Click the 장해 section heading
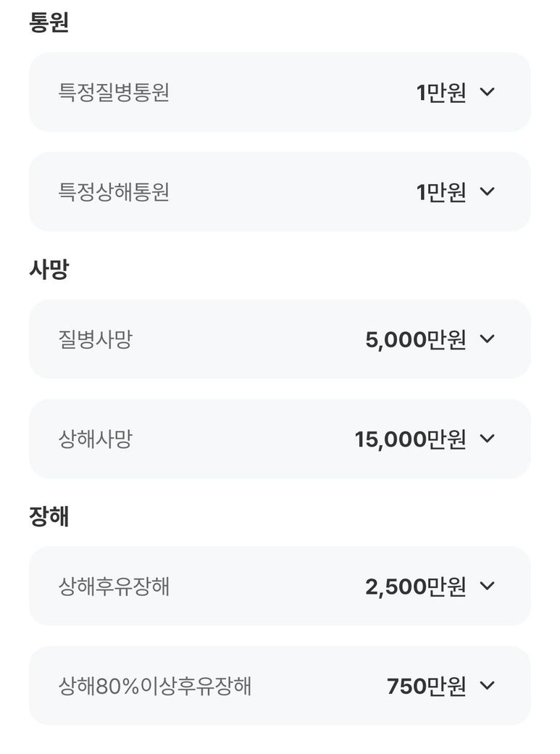 pyautogui.click(x=49, y=517)
